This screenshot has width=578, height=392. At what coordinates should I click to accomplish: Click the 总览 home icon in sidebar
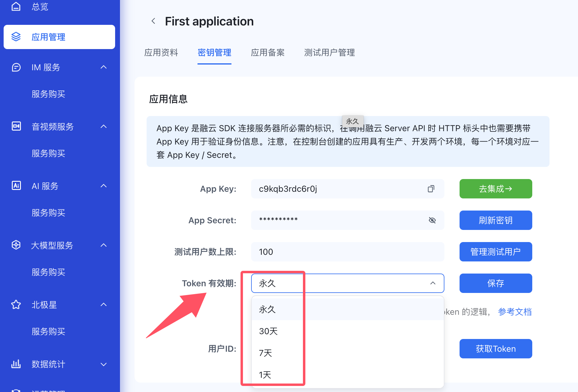pos(16,6)
